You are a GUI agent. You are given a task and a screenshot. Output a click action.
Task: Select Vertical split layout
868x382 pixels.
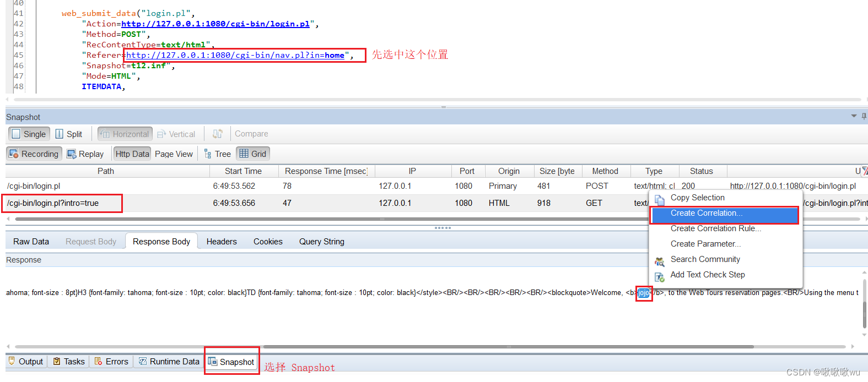tap(176, 134)
